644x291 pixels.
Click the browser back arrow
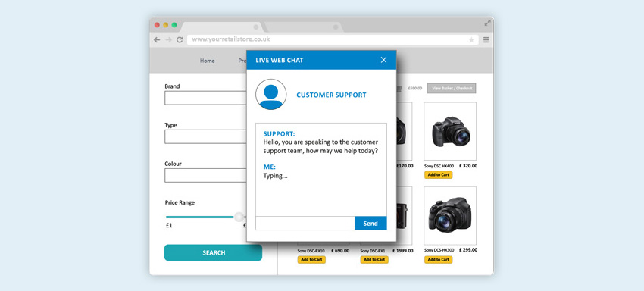pos(157,40)
